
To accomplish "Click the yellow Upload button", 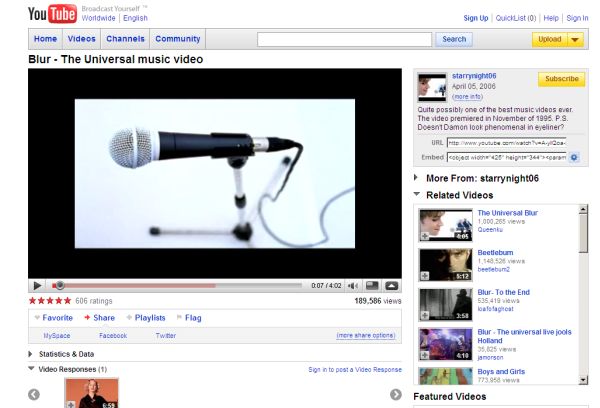I will 549,39.
